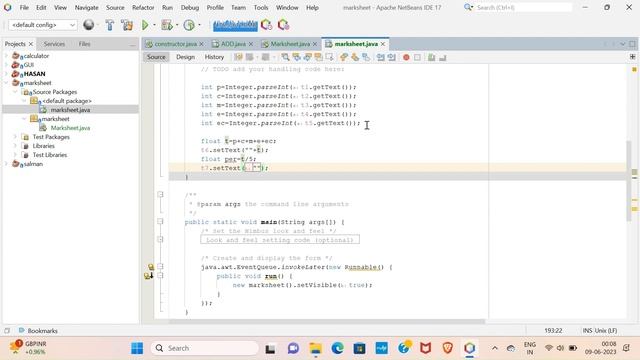
Task: Open the Run Project dropdown arrow
Action: pyautogui.click(x=154, y=25)
